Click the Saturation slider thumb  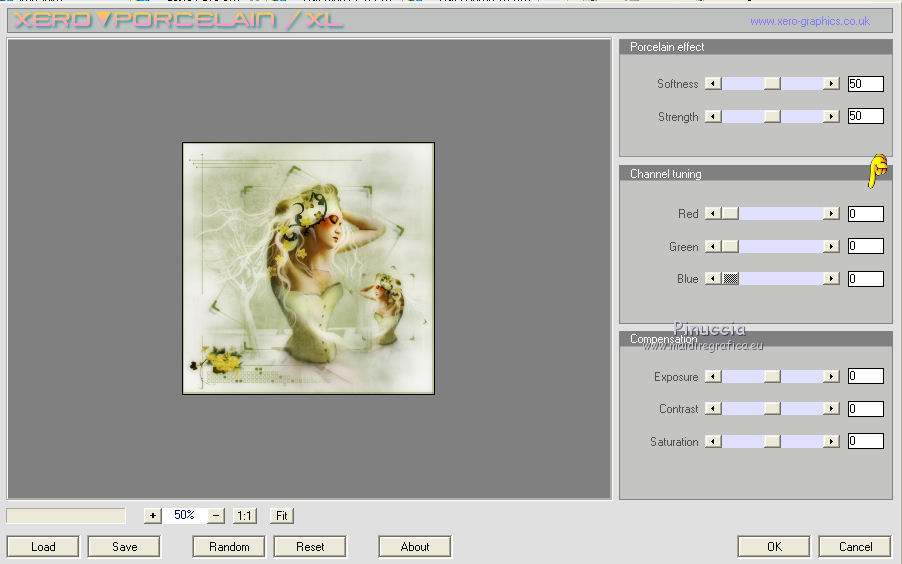click(772, 441)
